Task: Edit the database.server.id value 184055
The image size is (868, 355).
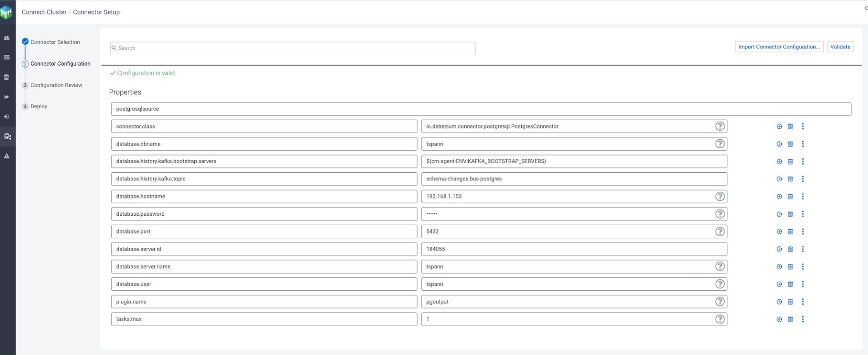Action: coord(574,249)
